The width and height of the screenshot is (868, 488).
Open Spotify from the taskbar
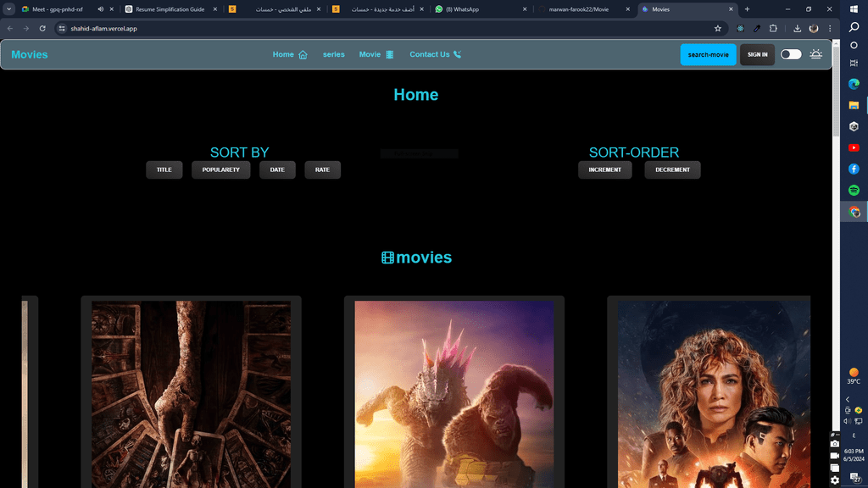click(x=854, y=191)
